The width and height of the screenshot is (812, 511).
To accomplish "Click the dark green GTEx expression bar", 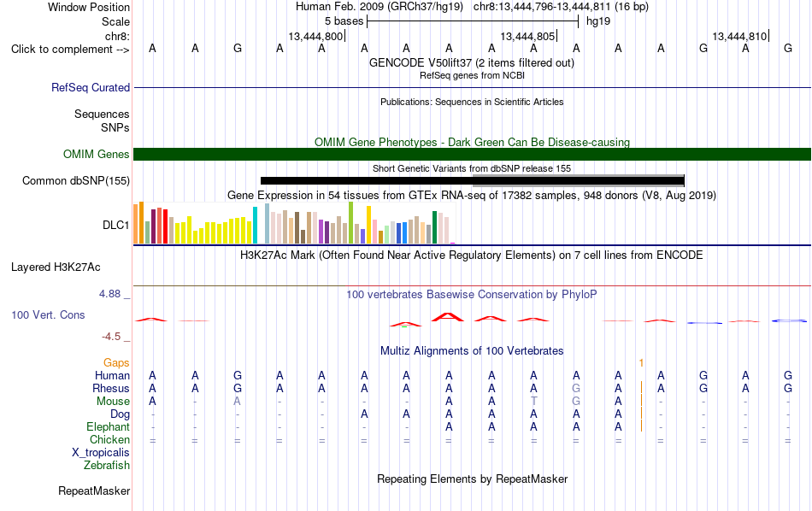I will [x=434, y=227].
